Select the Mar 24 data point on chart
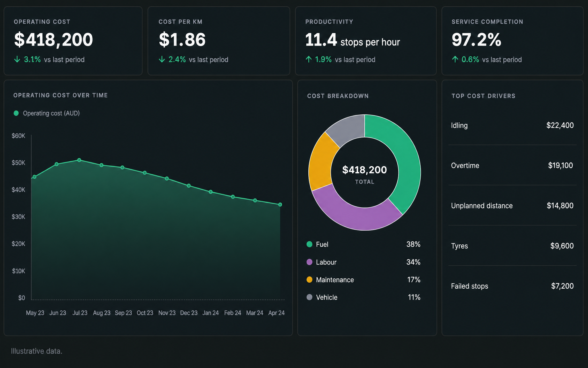This screenshot has width=588, height=368. (255, 200)
